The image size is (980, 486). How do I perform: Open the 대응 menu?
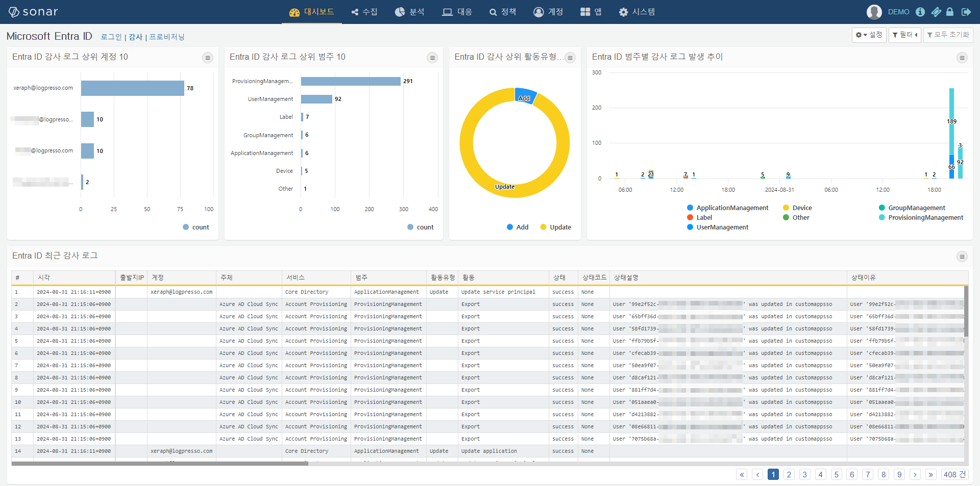click(457, 12)
